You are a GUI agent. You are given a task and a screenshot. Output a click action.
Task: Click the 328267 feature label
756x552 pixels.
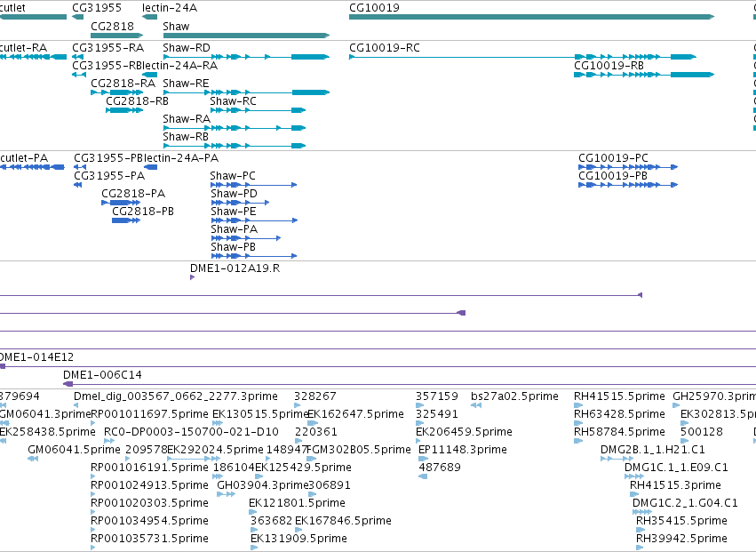(315, 396)
